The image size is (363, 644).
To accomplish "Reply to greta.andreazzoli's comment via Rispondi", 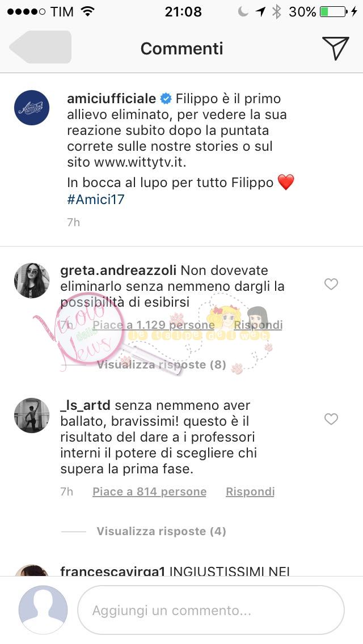I will [258, 325].
